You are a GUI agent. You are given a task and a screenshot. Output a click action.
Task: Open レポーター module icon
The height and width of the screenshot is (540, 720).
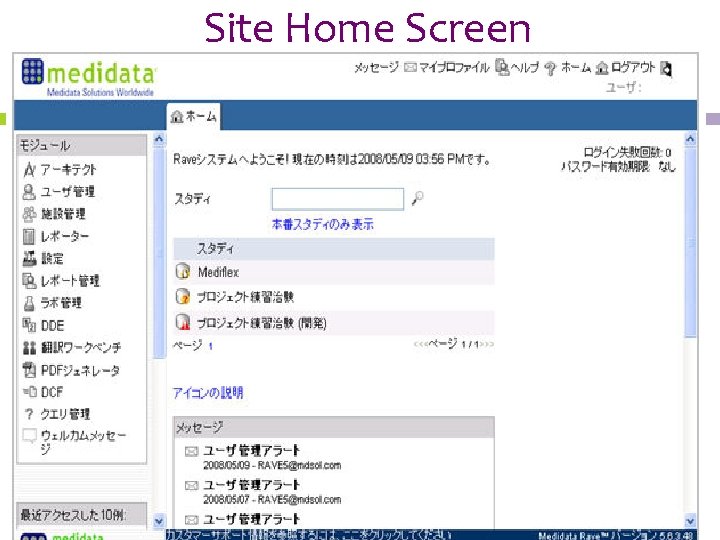pyautogui.click(x=29, y=236)
